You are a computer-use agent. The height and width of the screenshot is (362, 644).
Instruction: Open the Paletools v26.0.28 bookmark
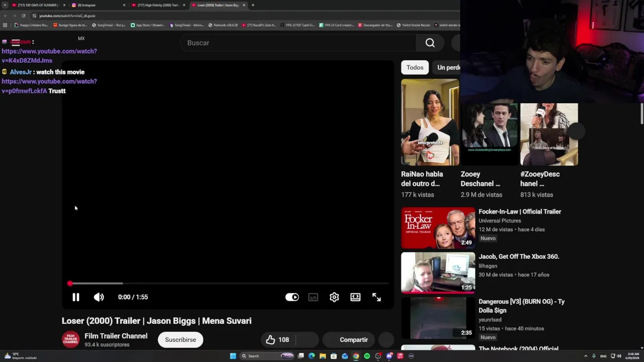click(x=223, y=25)
